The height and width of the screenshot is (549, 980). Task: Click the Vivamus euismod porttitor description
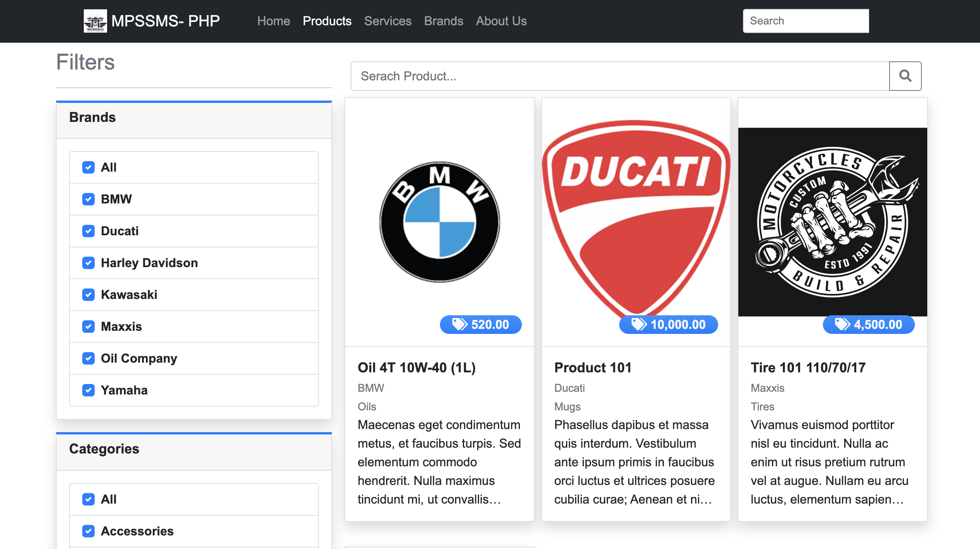(x=829, y=462)
